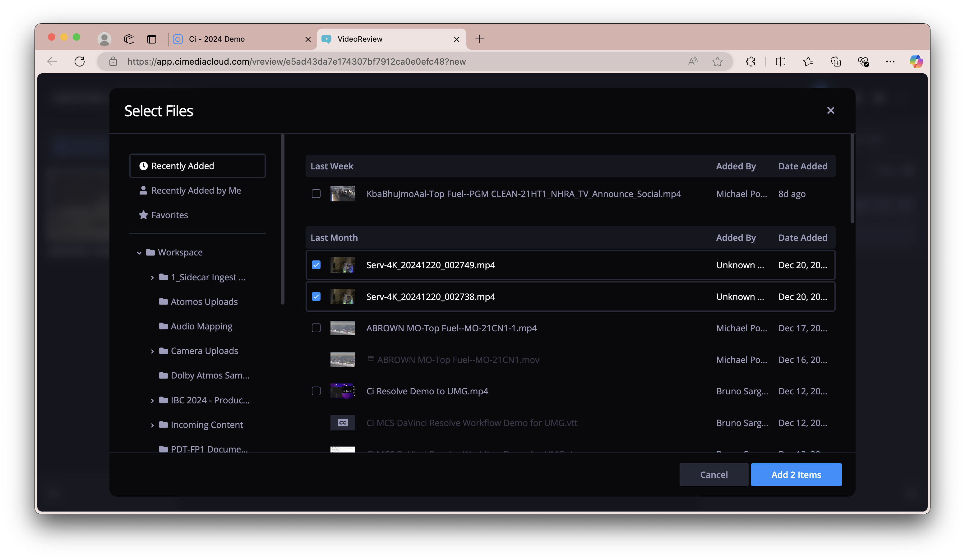
Task: Select the Workspace root folder
Action: [x=175, y=252]
